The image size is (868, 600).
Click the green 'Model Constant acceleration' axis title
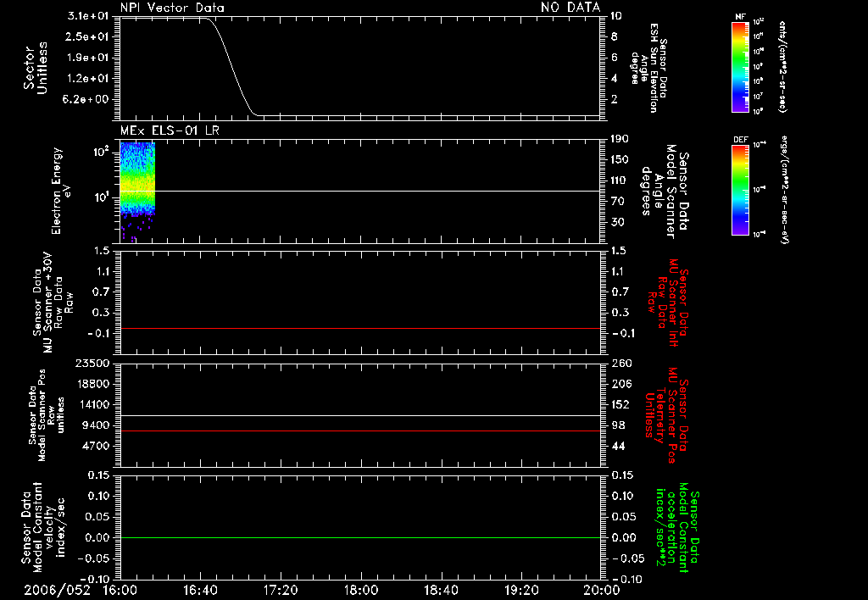tap(678, 529)
